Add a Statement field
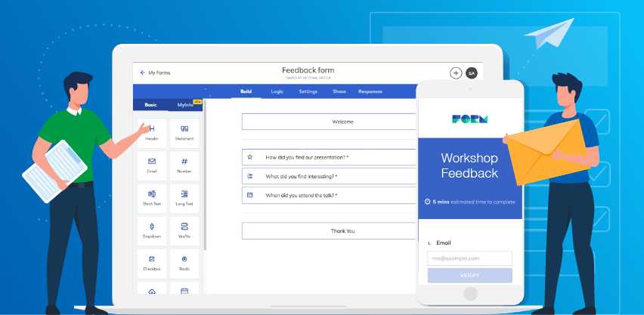644x315 pixels. coord(184,133)
